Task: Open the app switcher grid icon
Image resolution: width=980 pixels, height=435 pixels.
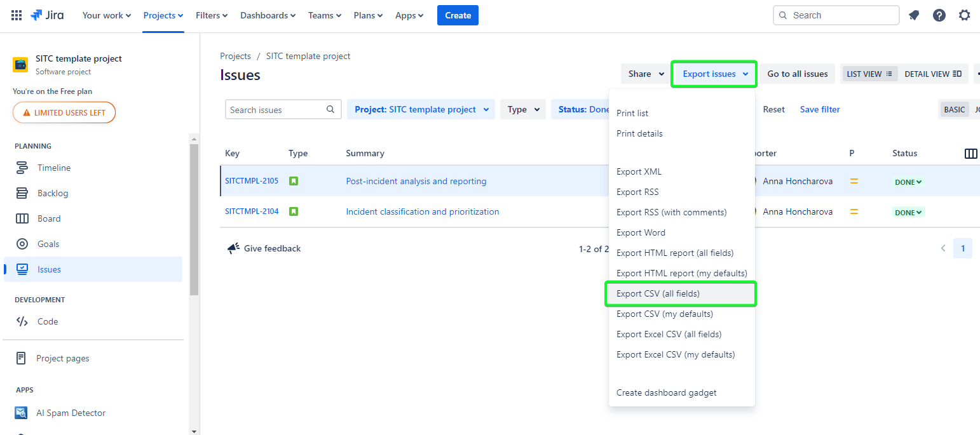Action: 17,15
